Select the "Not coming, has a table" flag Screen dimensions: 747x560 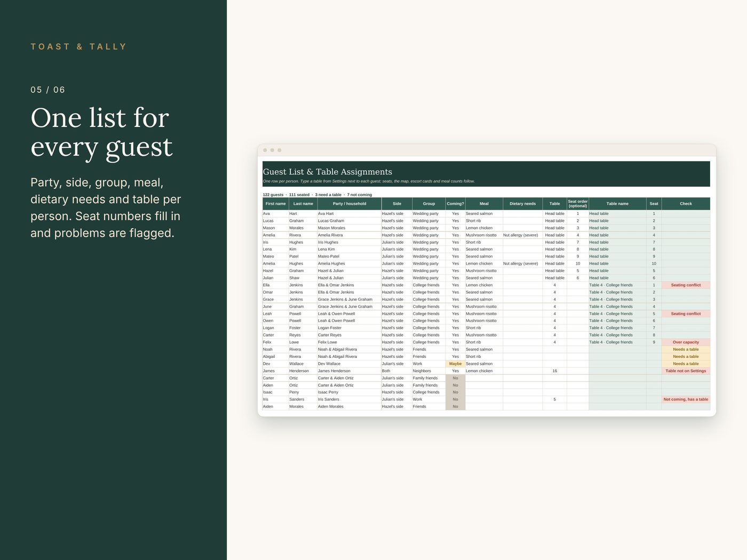pos(686,399)
